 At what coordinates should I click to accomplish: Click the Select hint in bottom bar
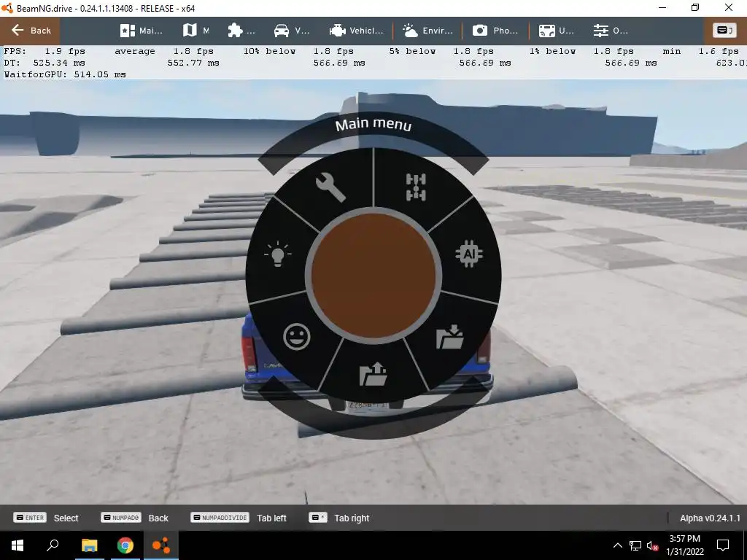pyautogui.click(x=46, y=518)
